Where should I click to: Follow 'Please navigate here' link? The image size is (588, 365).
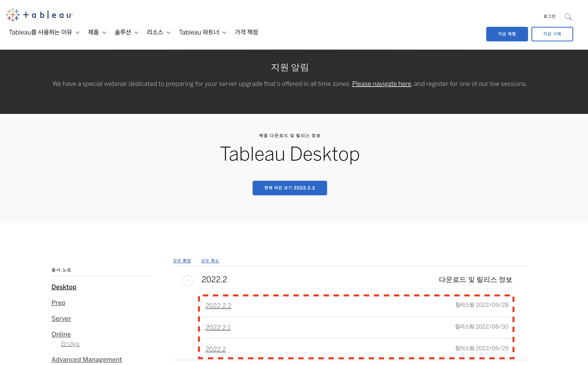pyautogui.click(x=381, y=84)
